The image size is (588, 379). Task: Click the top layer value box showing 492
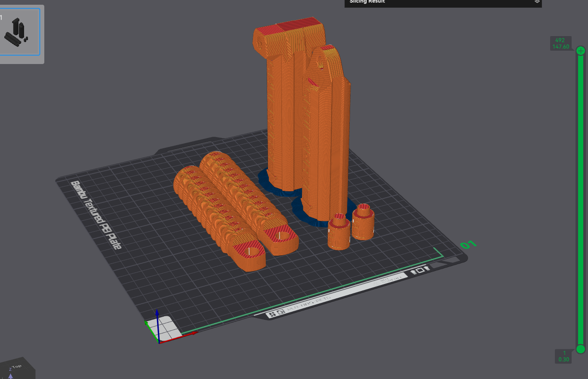[560, 43]
